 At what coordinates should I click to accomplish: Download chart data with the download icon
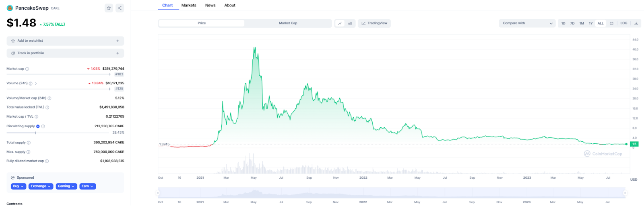[636, 23]
